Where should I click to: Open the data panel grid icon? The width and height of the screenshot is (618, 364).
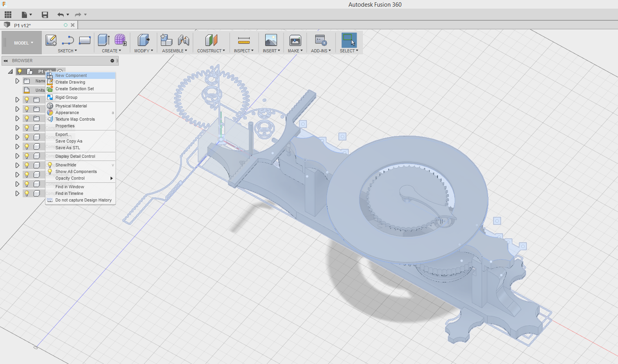point(8,15)
